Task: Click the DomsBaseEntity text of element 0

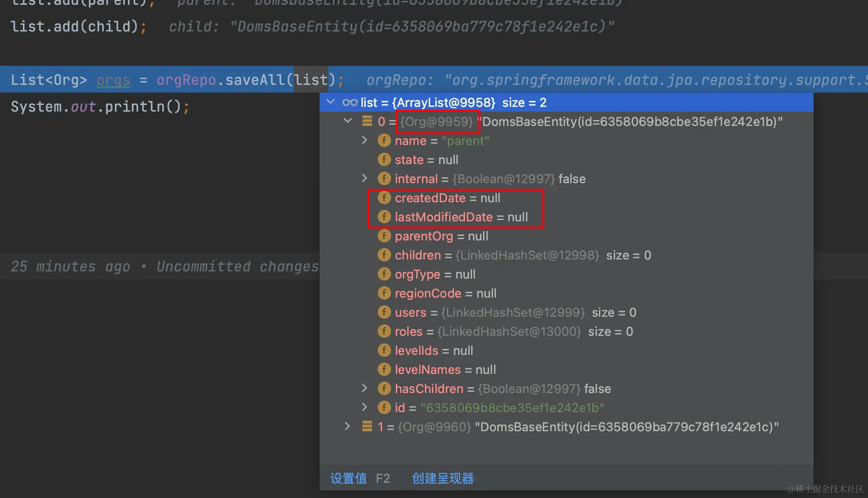Action: 630,122
